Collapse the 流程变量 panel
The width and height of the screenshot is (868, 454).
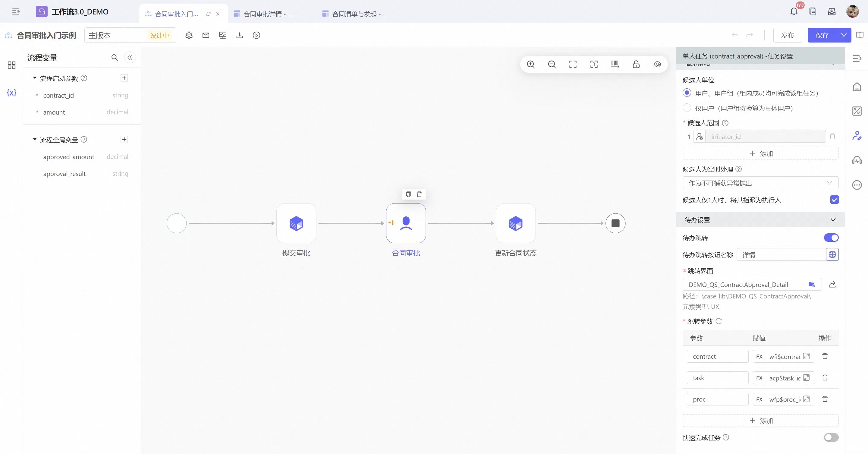pyautogui.click(x=130, y=58)
